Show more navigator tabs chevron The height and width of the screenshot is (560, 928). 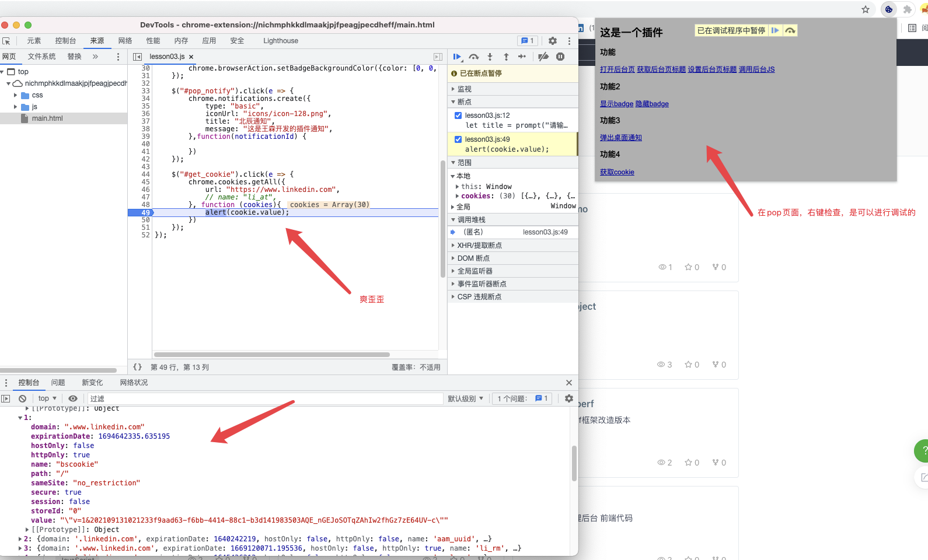pyautogui.click(x=95, y=57)
